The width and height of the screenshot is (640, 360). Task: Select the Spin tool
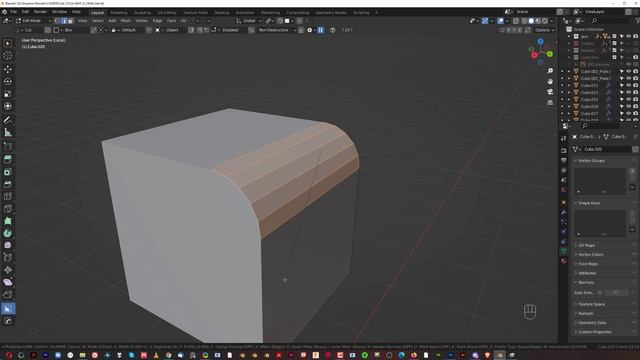tap(8, 233)
